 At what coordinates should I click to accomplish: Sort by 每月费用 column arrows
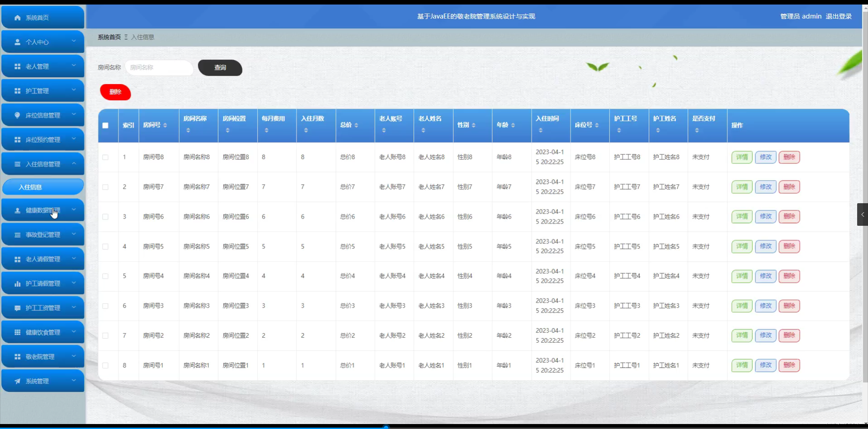tap(266, 130)
